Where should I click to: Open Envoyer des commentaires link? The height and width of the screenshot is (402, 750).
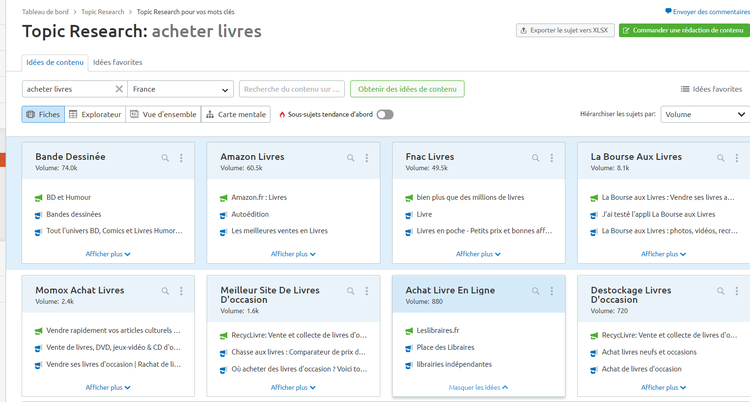pyautogui.click(x=707, y=11)
